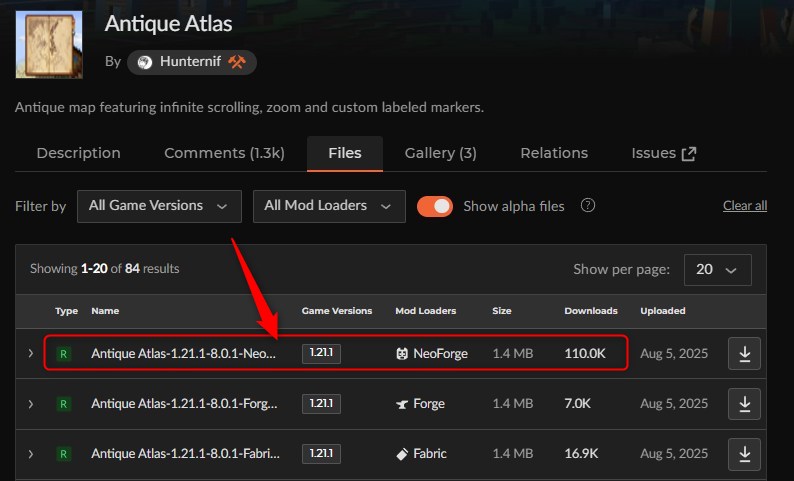Click the Game Versions column header

[x=337, y=311]
